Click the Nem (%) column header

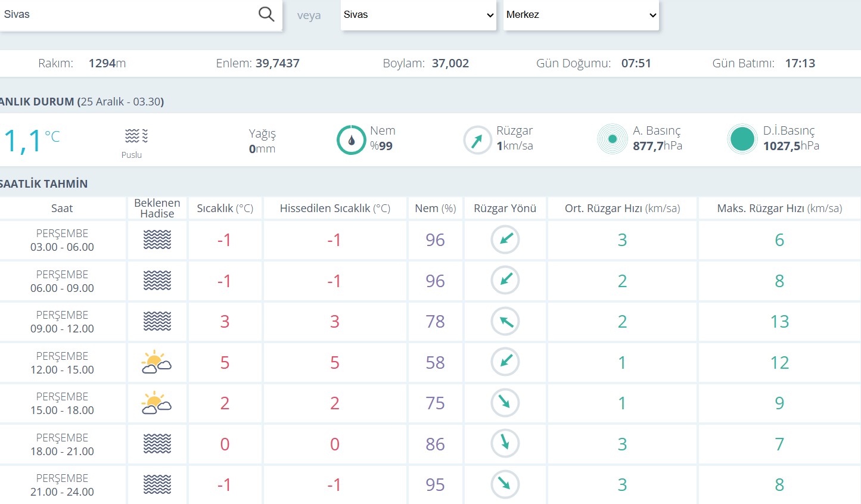pyautogui.click(x=435, y=209)
